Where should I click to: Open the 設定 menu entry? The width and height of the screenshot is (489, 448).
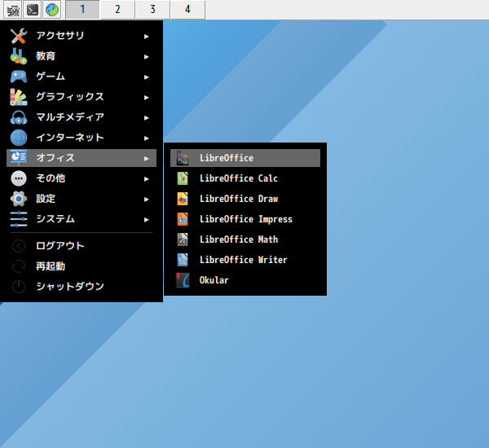tap(81, 199)
